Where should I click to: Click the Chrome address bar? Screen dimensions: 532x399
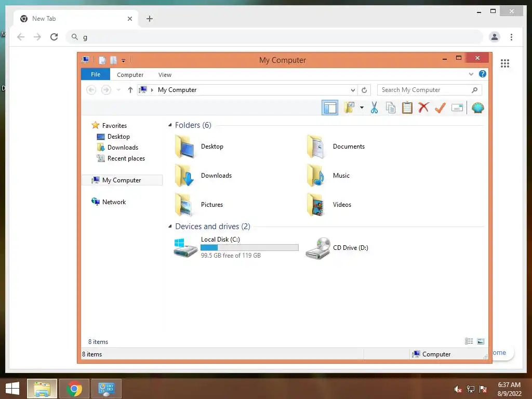[275, 37]
